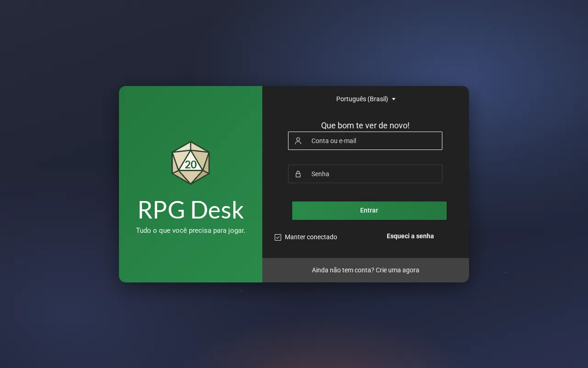The image size is (588, 368).
Task: Focus the Conta ou e-mail input field
Action: pyautogui.click(x=365, y=141)
